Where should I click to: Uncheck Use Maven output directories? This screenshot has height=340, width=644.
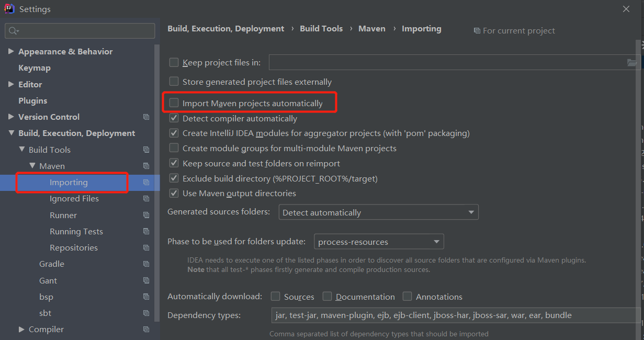(174, 193)
